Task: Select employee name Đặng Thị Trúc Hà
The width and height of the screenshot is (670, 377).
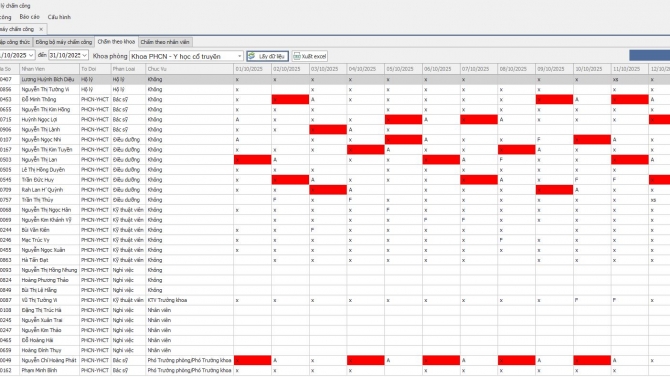Action: point(41,310)
